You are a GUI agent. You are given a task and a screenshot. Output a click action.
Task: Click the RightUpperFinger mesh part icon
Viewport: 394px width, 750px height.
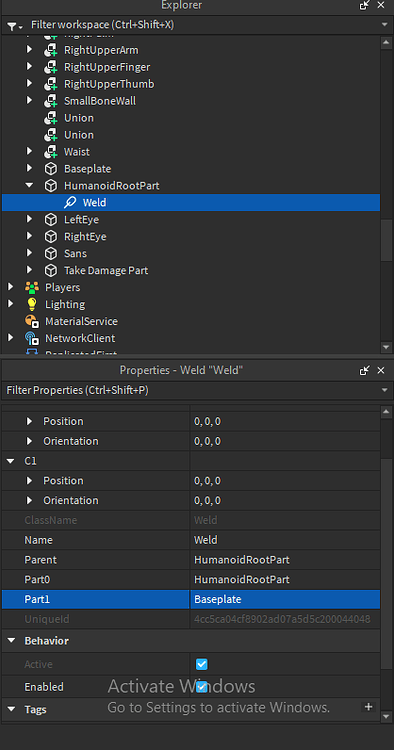coord(51,67)
